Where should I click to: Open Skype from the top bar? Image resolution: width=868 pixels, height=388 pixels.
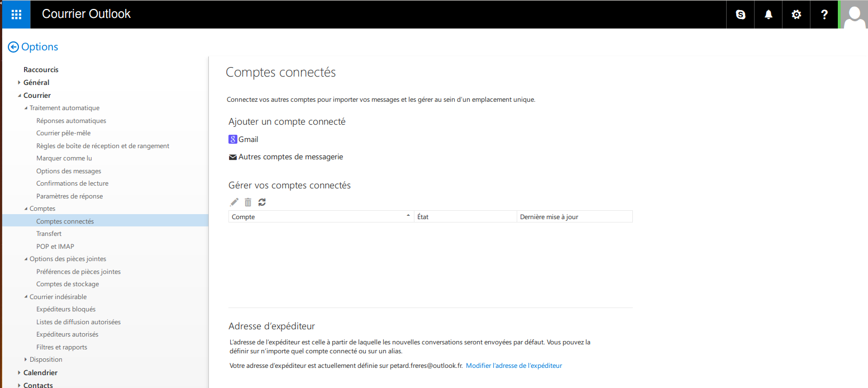click(x=741, y=15)
